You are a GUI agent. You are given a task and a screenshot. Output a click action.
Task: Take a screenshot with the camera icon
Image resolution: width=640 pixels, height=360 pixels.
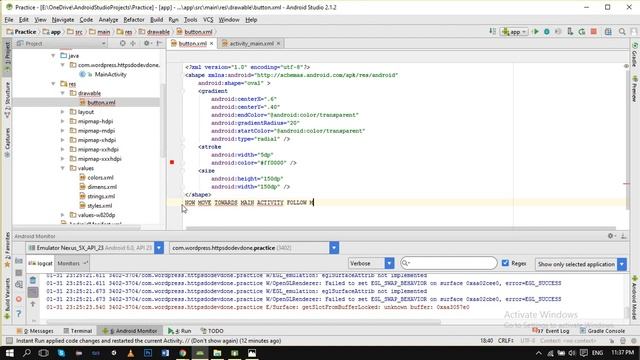19,260
